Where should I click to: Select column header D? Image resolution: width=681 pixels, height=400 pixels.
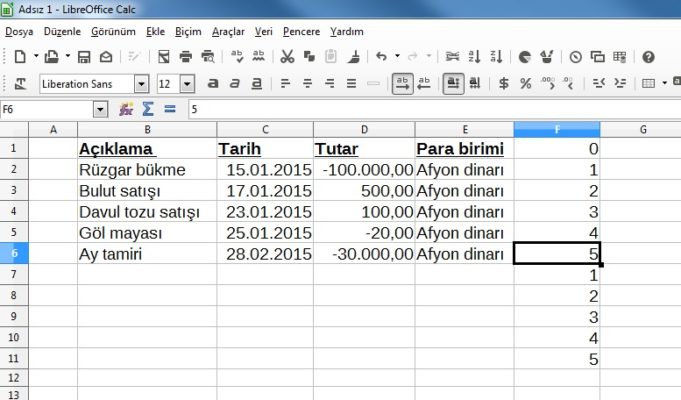coord(364,129)
